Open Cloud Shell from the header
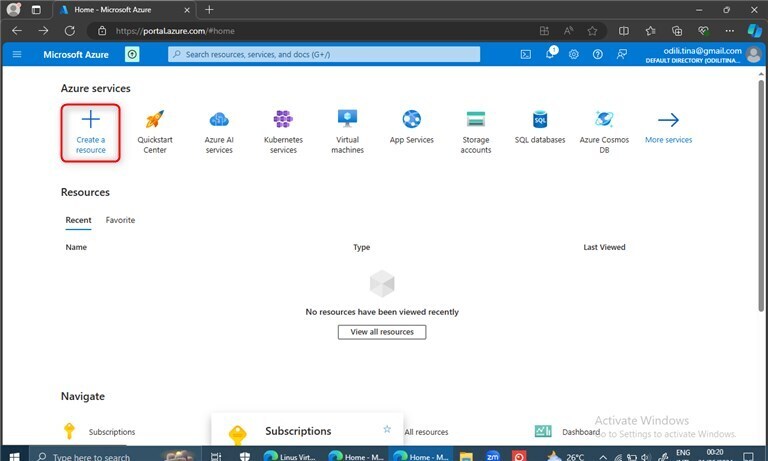Image resolution: width=768 pixels, height=461 pixels. [x=526, y=54]
